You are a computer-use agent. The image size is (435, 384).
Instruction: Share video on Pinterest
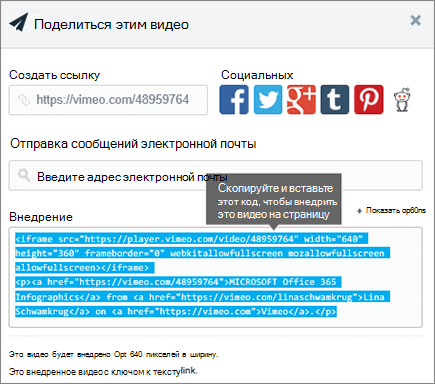click(x=369, y=100)
